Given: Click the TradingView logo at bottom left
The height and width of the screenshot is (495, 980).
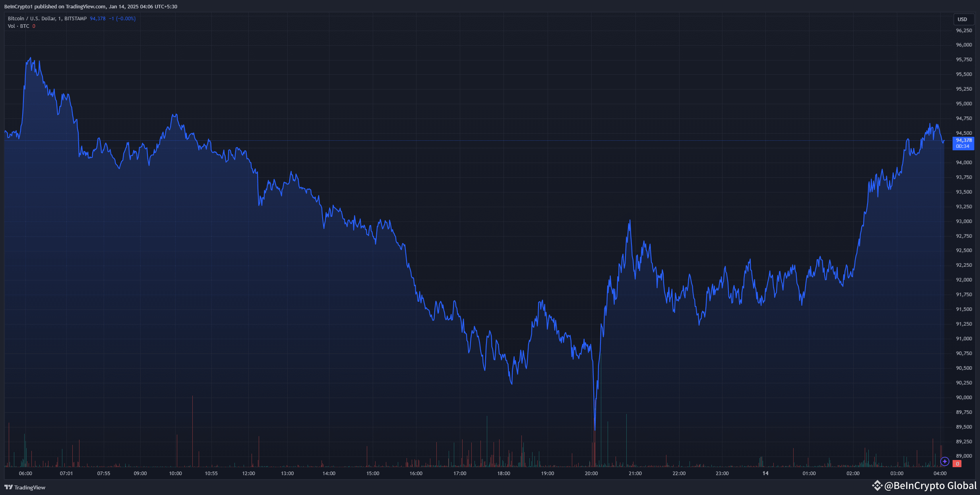Looking at the screenshot, I should (25, 487).
